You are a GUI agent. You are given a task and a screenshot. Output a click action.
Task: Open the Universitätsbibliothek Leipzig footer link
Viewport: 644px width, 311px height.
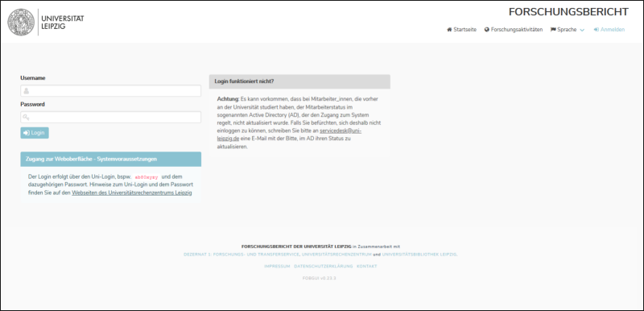click(x=419, y=255)
